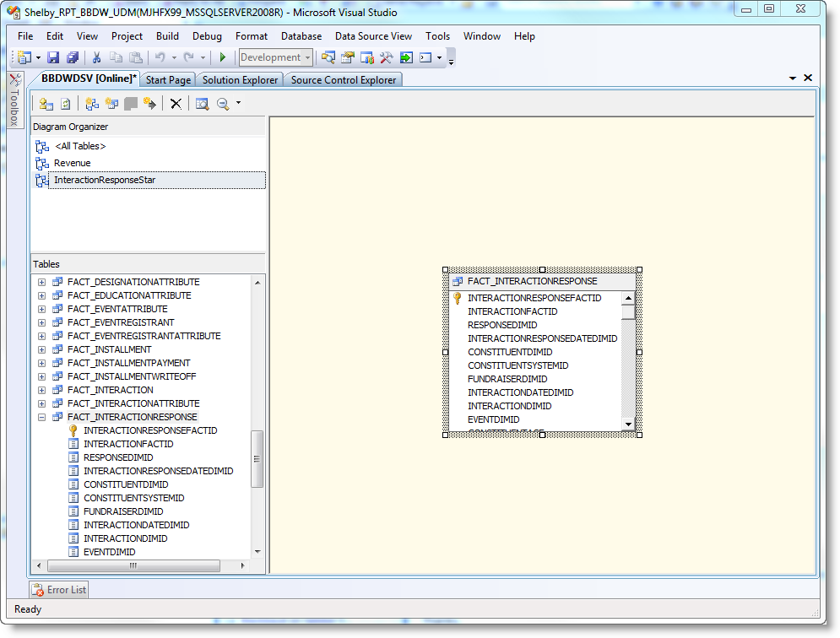
Task: Switch to the Solution Explorer tab
Action: point(240,80)
